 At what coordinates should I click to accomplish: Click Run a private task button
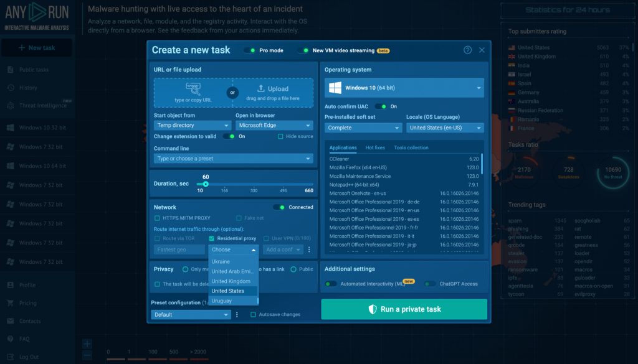404,309
